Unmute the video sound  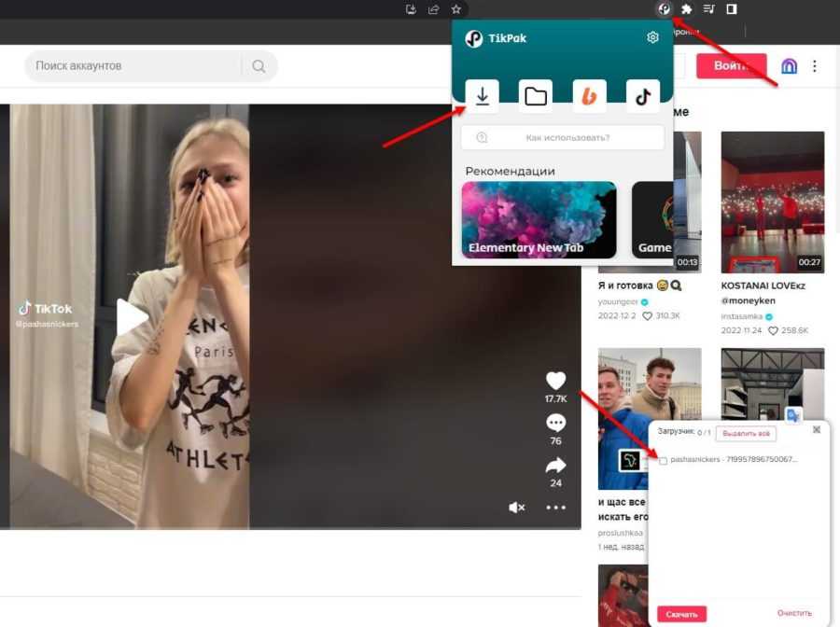(x=516, y=508)
